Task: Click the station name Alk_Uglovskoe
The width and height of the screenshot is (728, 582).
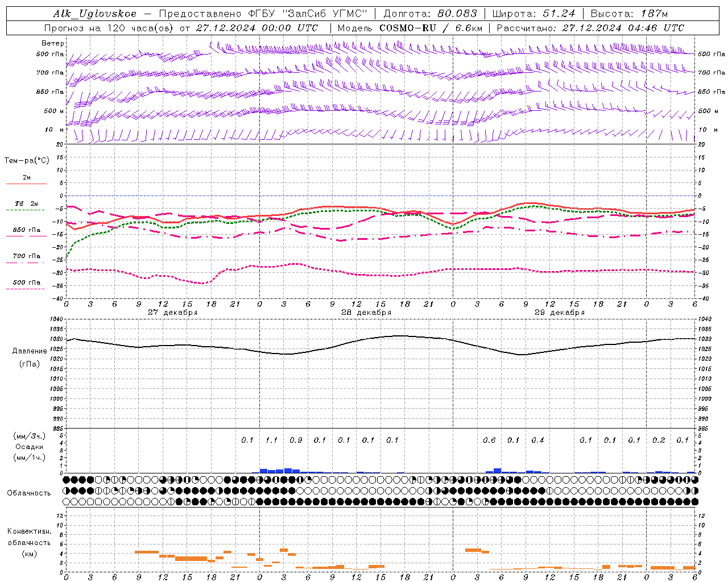Action: point(94,14)
